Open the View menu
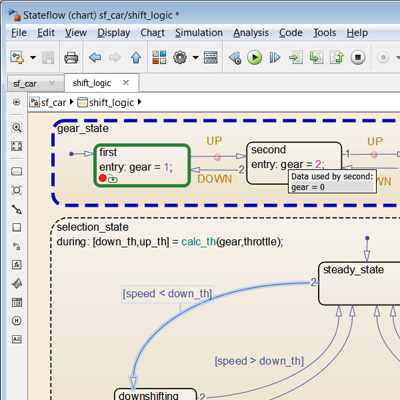 pos(76,33)
